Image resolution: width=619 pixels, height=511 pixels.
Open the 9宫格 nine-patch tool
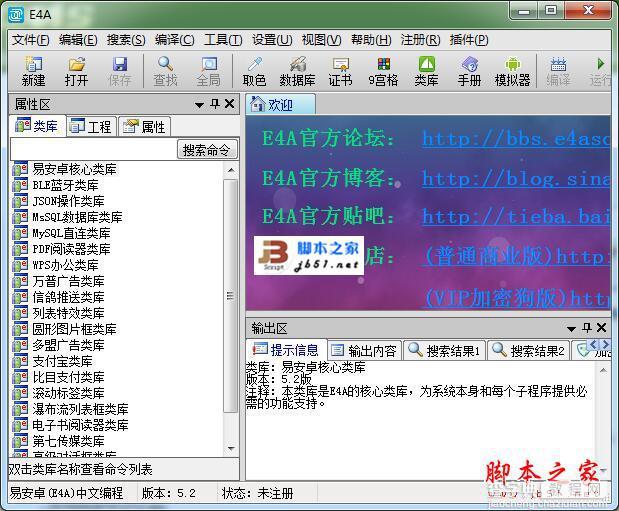(383, 71)
